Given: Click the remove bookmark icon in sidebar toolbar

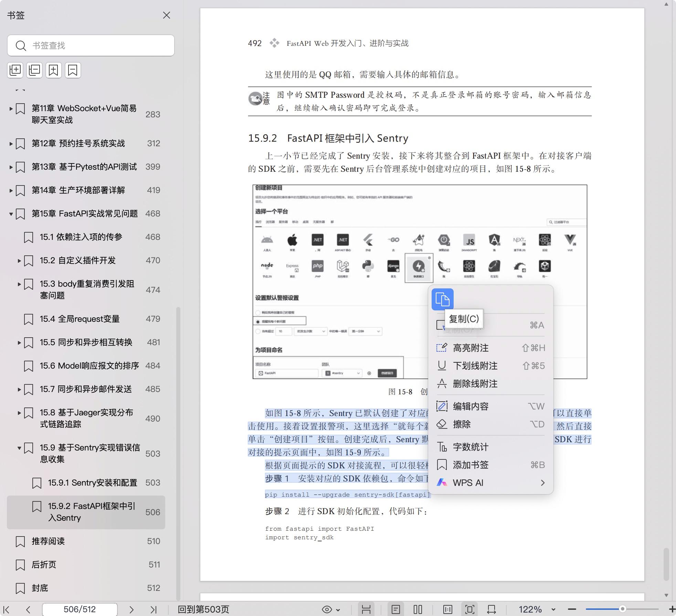Looking at the screenshot, I should pyautogui.click(x=73, y=70).
